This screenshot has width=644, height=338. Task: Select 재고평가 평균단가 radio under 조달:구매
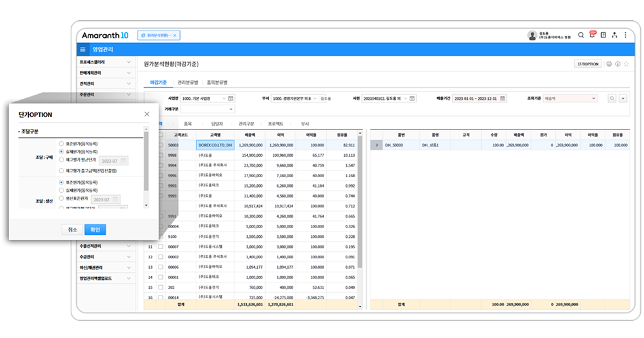62,160
